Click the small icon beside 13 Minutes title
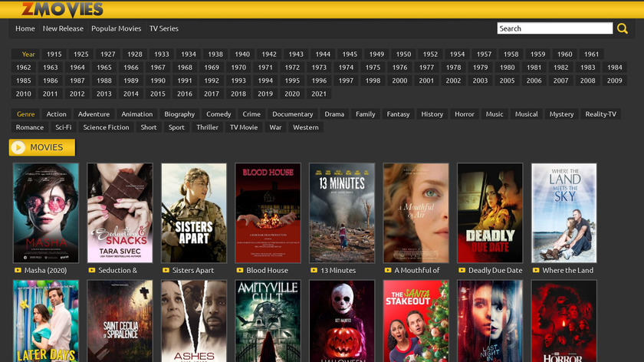Image resolution: width=644 pixels, height=362 pixels. (314, 270)
